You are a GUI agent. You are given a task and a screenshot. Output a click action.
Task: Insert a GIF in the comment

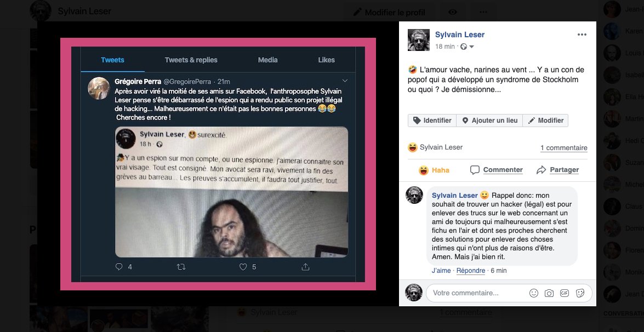(x=565, y=293)
